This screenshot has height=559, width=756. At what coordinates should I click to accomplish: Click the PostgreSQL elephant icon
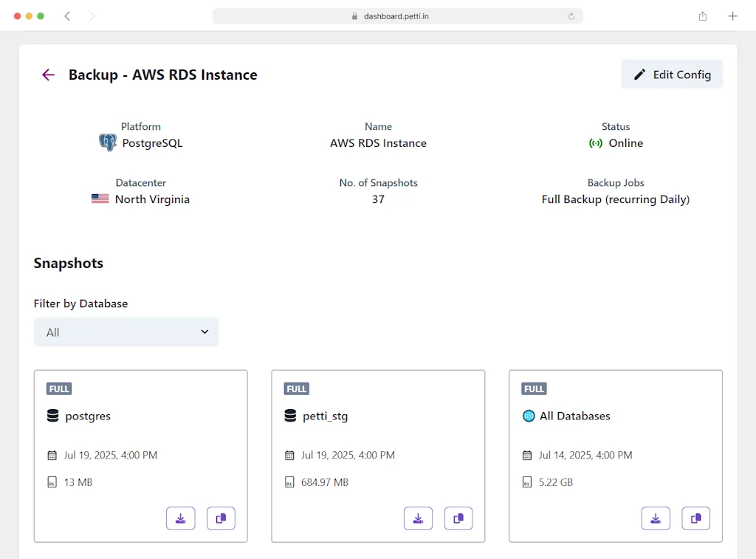(x=108, y=143)
